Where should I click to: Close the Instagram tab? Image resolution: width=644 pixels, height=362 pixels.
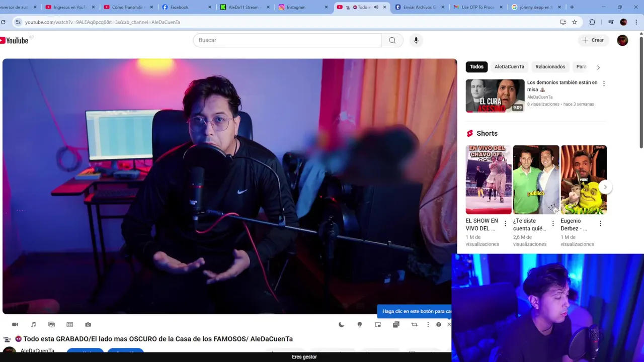pos(326,7)
